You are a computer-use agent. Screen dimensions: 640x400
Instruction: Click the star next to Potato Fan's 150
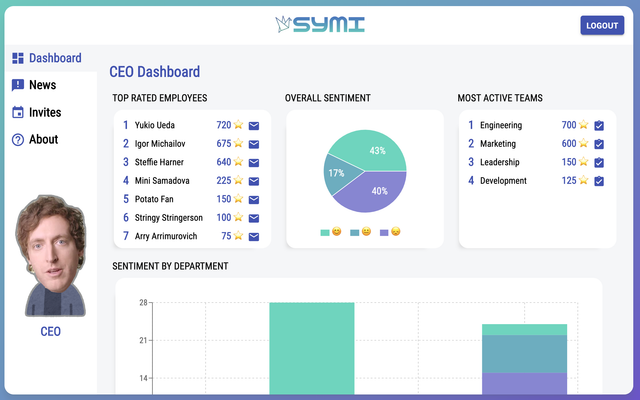pyautogui.click(x=238, y=198)
